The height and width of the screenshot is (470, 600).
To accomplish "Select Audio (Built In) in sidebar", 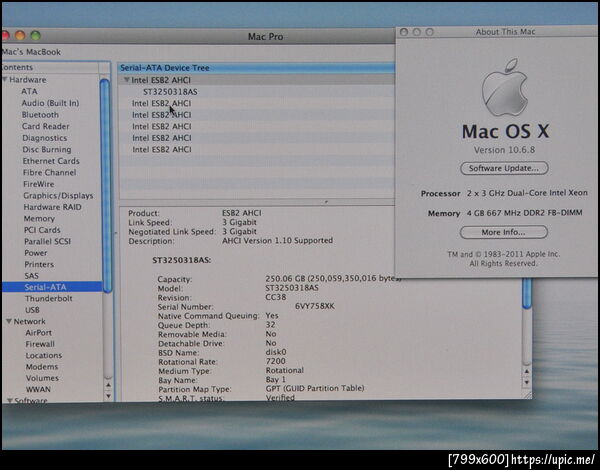I will pyautogui.click(x=50, y=103).
